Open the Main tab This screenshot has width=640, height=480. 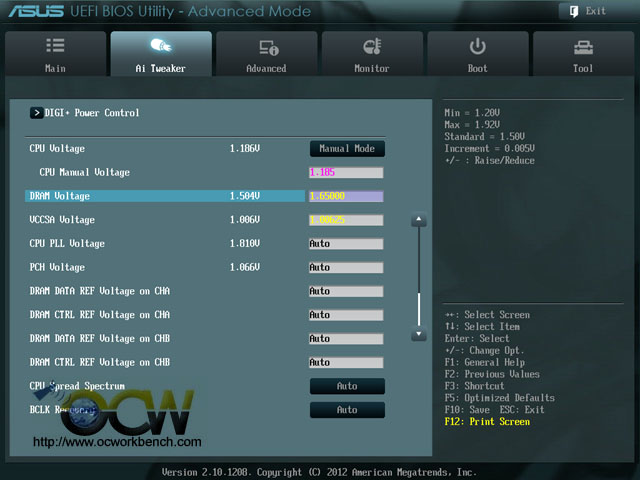coord(56,53)
